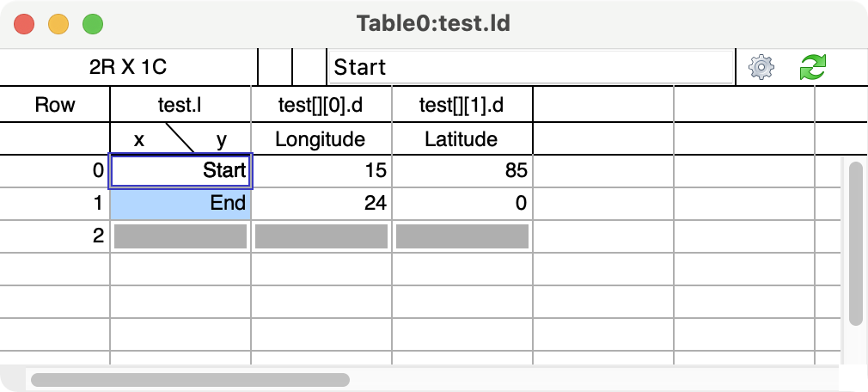Close the Table0:test.ld window

(x=24, y=24)
